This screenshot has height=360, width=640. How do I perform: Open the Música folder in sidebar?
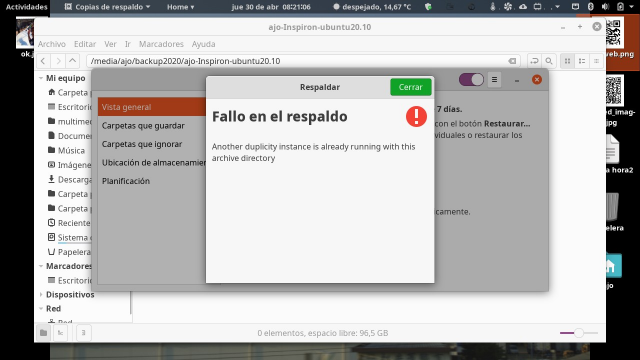coord(67,151)
